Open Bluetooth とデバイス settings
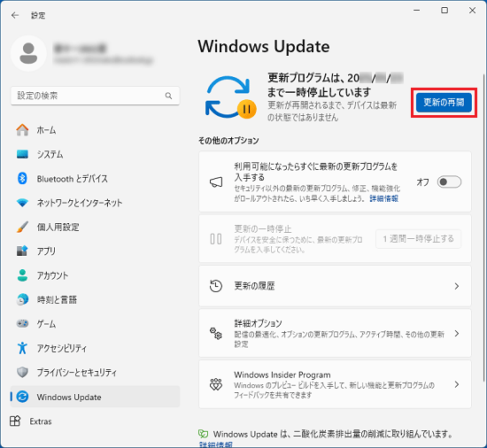Screen dimensions: 487x448 coord(95,178)
